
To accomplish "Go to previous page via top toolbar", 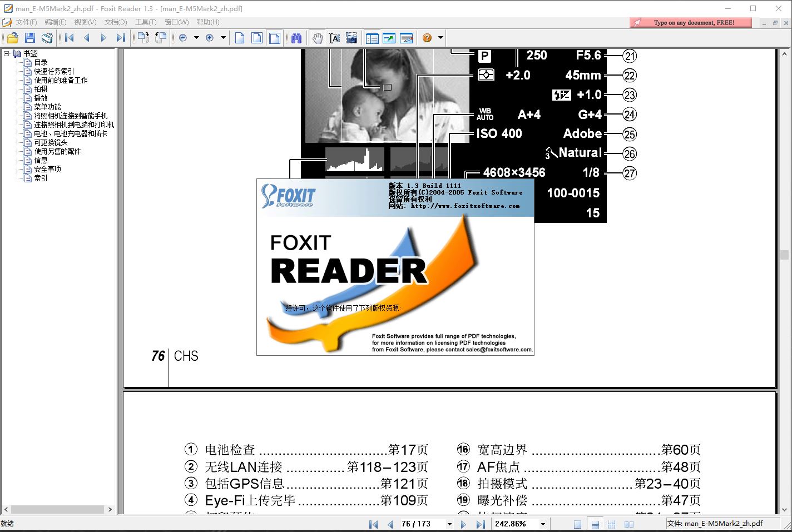I will coord(87,38).
